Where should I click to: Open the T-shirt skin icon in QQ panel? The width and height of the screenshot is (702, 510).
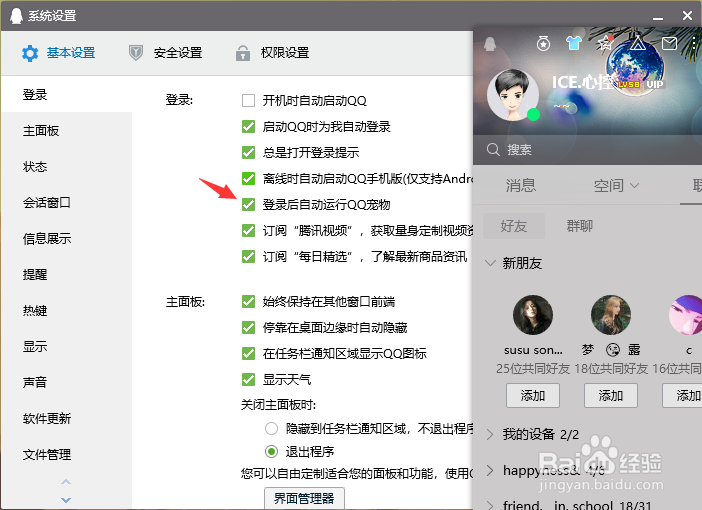[x=574, y=43]
